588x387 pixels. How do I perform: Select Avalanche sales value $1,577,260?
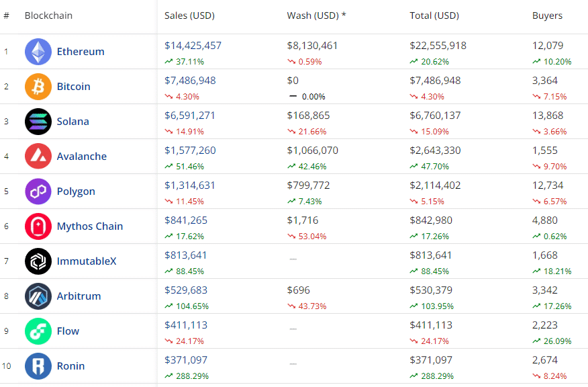(190, 150)
